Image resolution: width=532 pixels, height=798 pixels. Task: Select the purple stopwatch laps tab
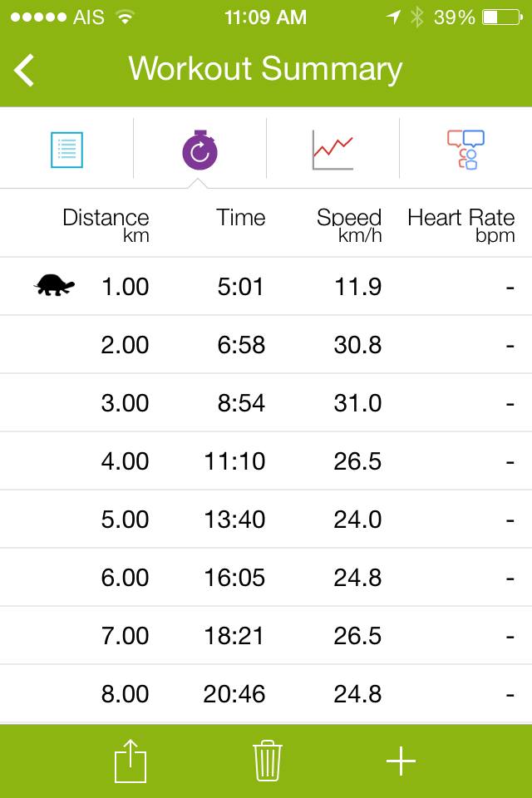(200, 150)
